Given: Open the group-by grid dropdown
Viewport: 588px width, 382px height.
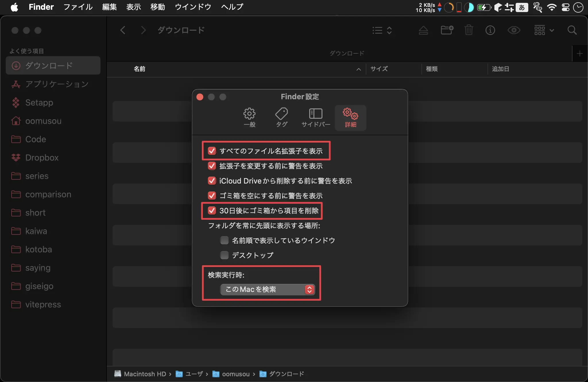Looking at the screenshot, I should pyautogui.click(x=544, y=30).
